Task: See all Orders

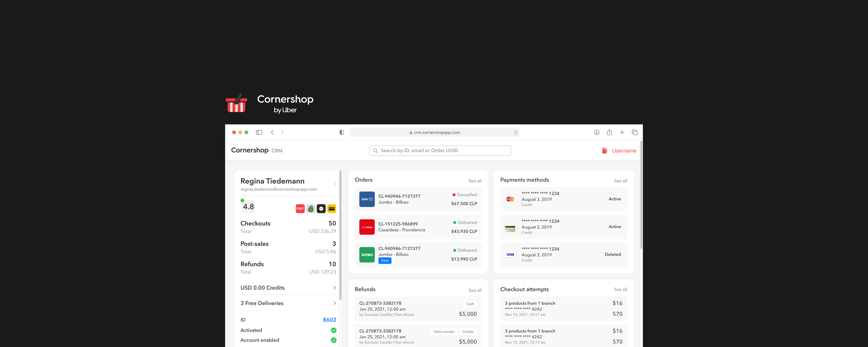Action: 475,181
